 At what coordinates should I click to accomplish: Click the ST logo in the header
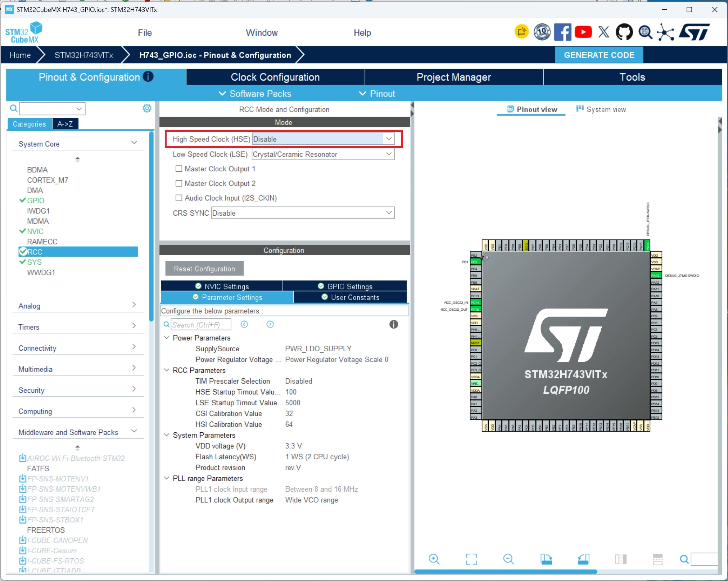(694, 32)
